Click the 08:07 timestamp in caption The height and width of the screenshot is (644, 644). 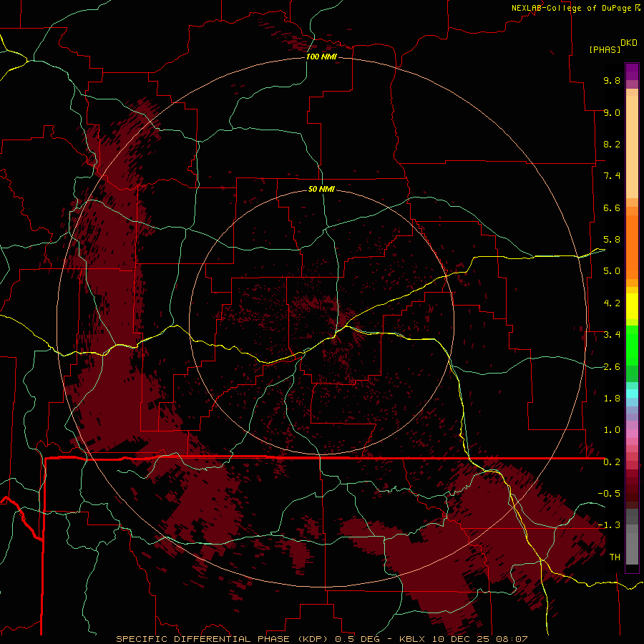point(512,639)
